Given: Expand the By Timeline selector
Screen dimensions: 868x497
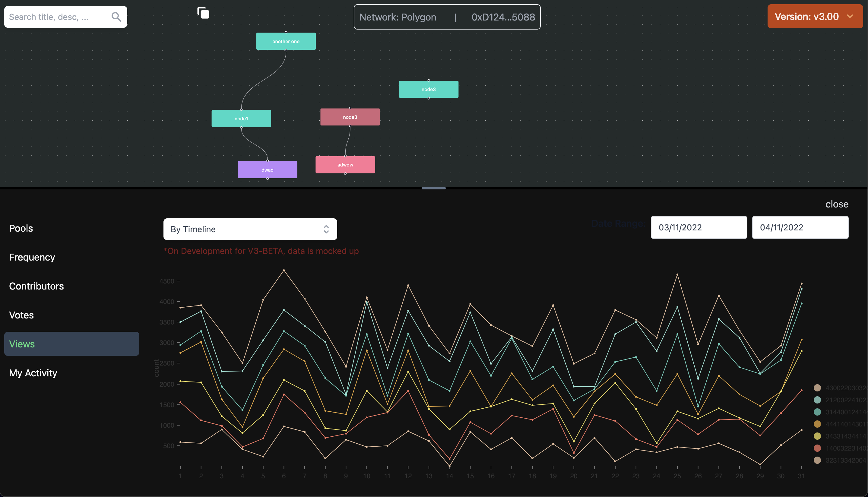Looking at the screenshot, I should point(250,229).
